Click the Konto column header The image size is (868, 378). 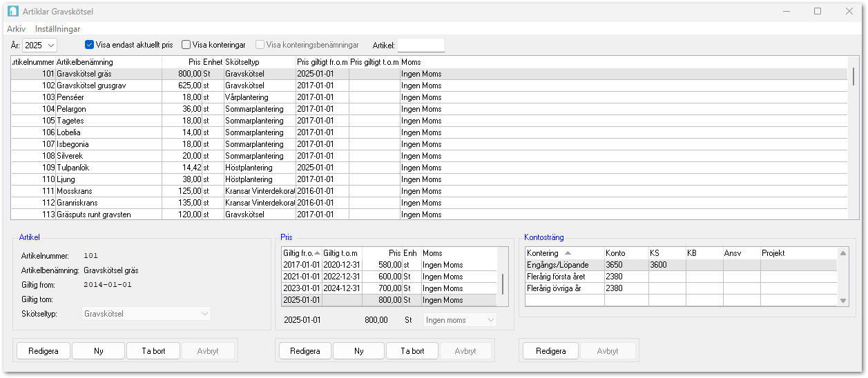[x=626, y=253]
